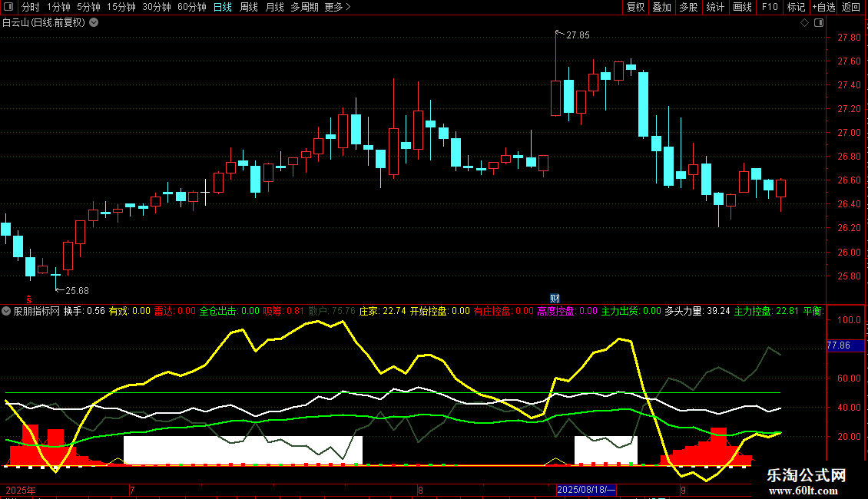Open the 股朋指标网 indicator circle menu

click(x=6, y=311)
